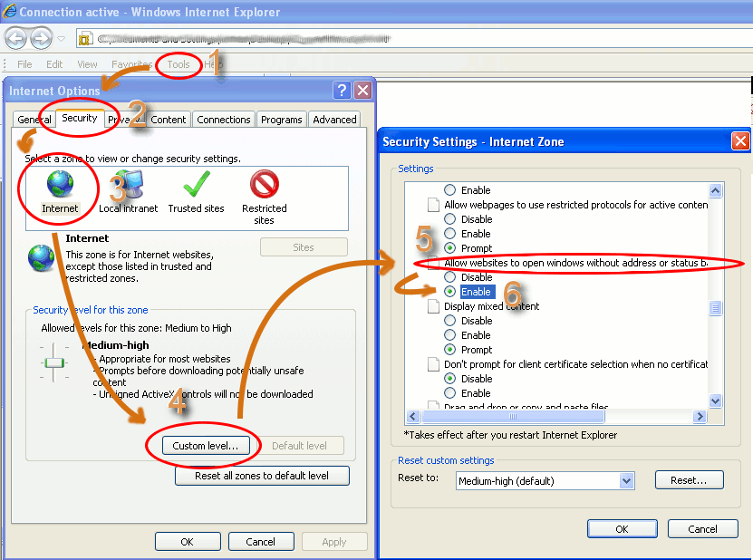753x560 pixels.
Task: Click the large Internet globe beside zone description
Action: click(42, 258)
